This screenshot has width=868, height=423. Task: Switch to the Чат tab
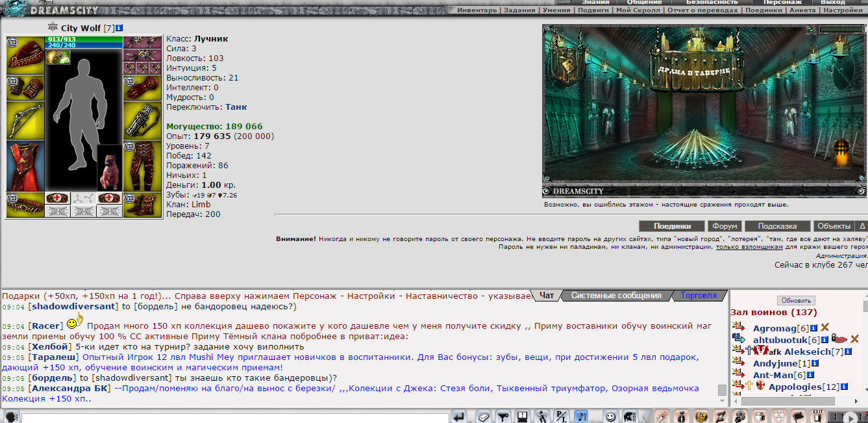(547, 296)
